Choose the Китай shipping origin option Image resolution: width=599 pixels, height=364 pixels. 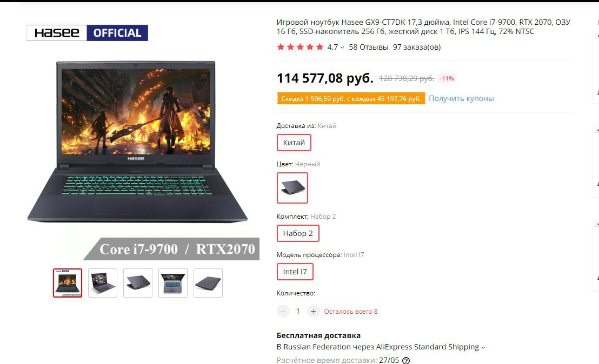(294, 143)
